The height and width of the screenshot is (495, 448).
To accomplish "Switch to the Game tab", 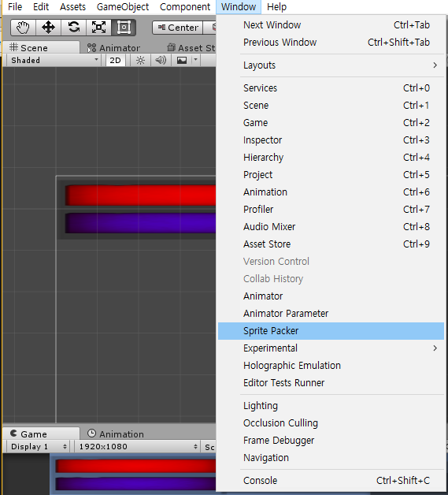I will (41, 434).
